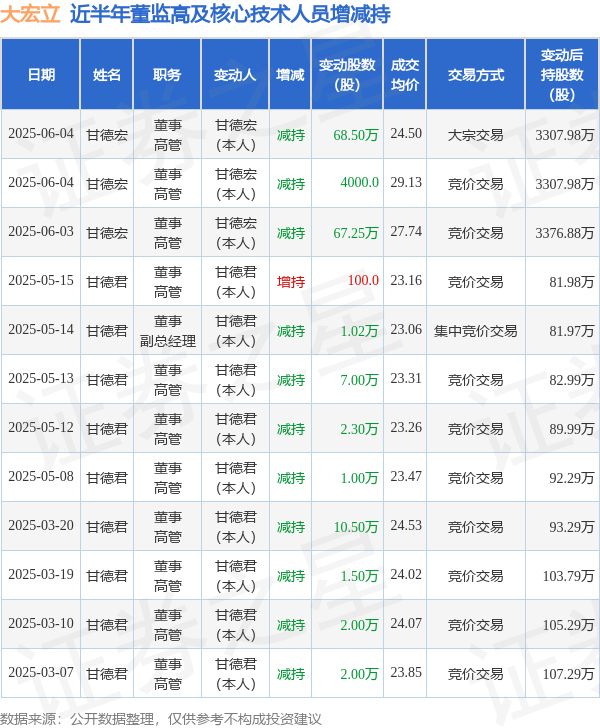This screenshot has height=728, width=600.
Task: Click the red 增持 cell
Action: coord(291,282)
